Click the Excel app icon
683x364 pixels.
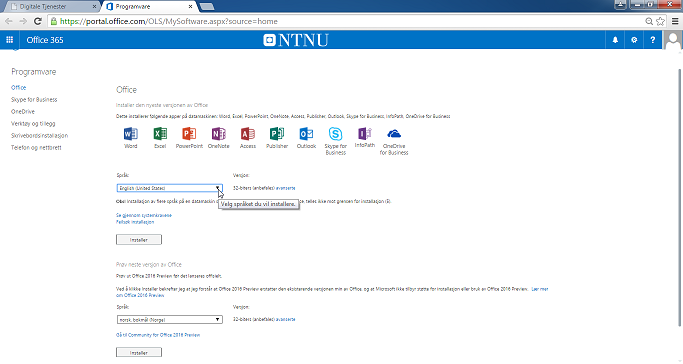click(x=160, y=134)
